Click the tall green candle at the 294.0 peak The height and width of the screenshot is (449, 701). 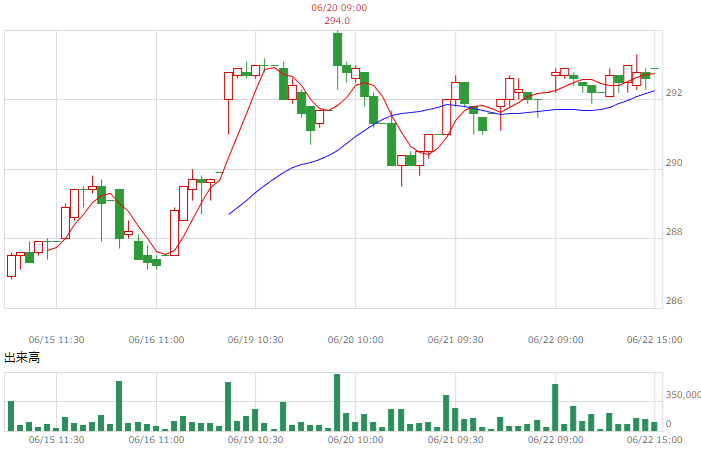[337, 49]
